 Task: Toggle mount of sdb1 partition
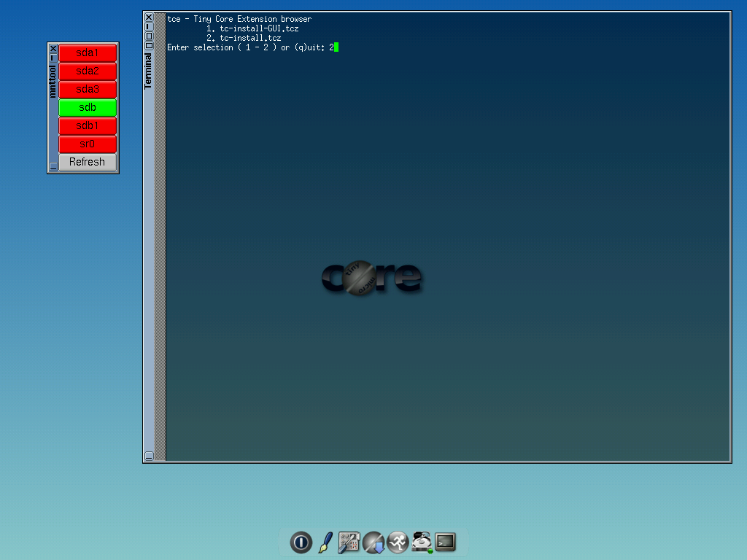(x=88, y=125)
